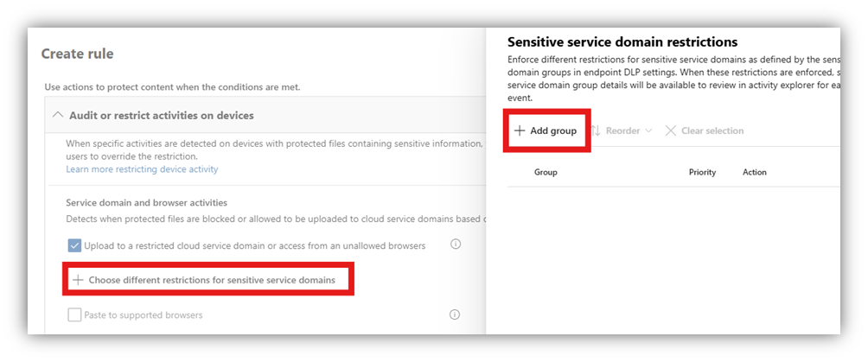Viewport: 868px width, 362px height.
Task: Click the X icon beside Clear selection
Action: point(670,130)
